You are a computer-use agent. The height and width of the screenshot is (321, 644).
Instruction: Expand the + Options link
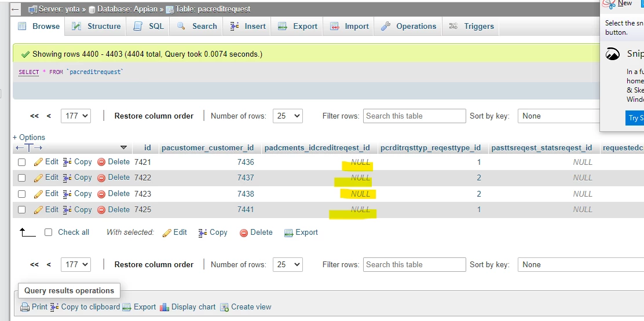29,137
